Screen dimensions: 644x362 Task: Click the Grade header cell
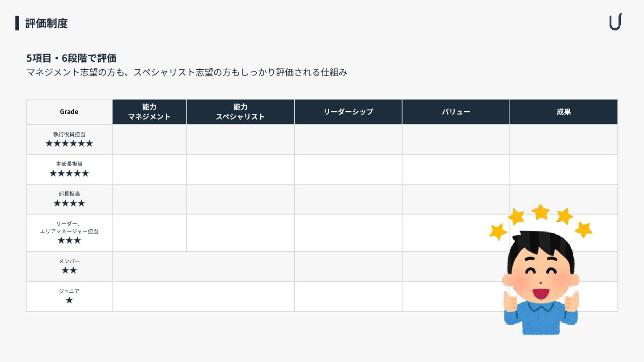[x=69, y=112]
